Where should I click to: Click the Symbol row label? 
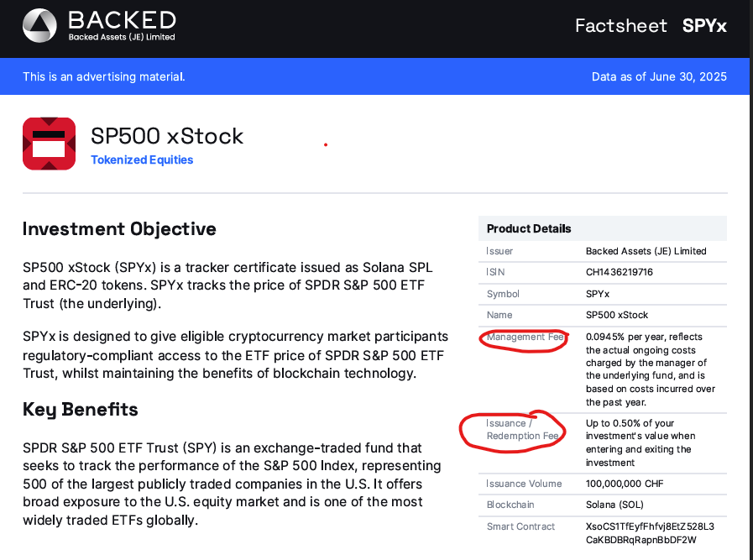click(503, 294)
